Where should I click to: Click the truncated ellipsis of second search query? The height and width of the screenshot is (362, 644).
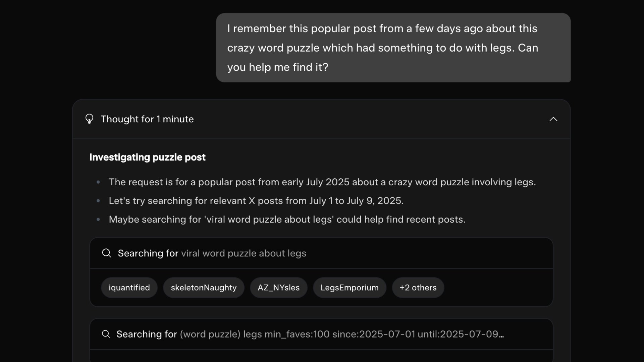[x=501, y=334]
